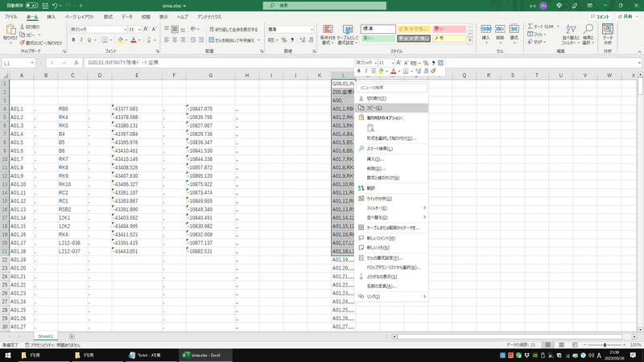Choose Format Cells (セルの書式設定) in context menu

pyautogui.click(x=391, y=258)
